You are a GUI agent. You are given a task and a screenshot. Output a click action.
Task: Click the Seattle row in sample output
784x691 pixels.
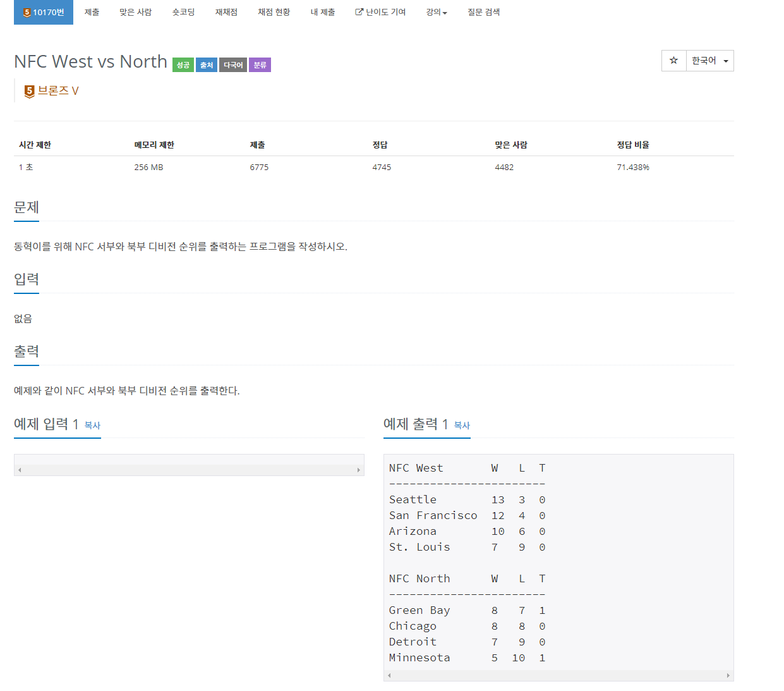(467, 499)
